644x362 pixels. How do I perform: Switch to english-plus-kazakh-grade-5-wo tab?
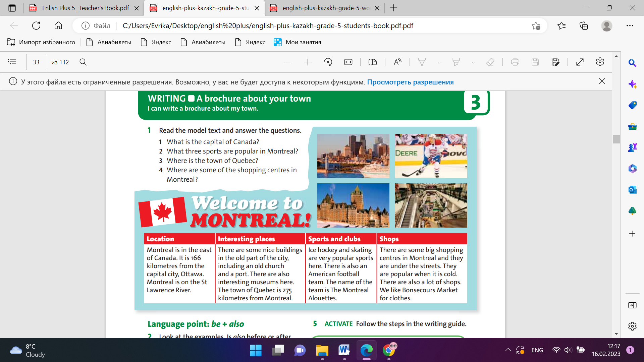[x=325, y=8]
